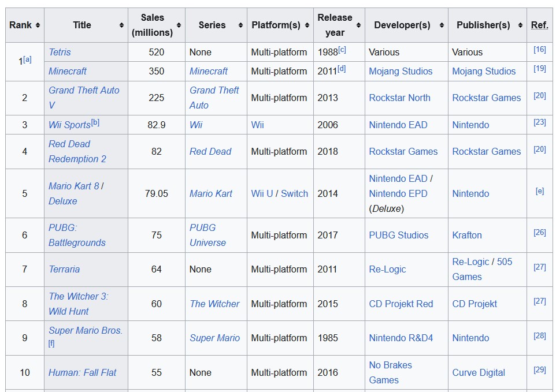The width and height of the screenshot is (556, 392).
Task: Open the PUBG Universe series link
Action: pos(208,235)
